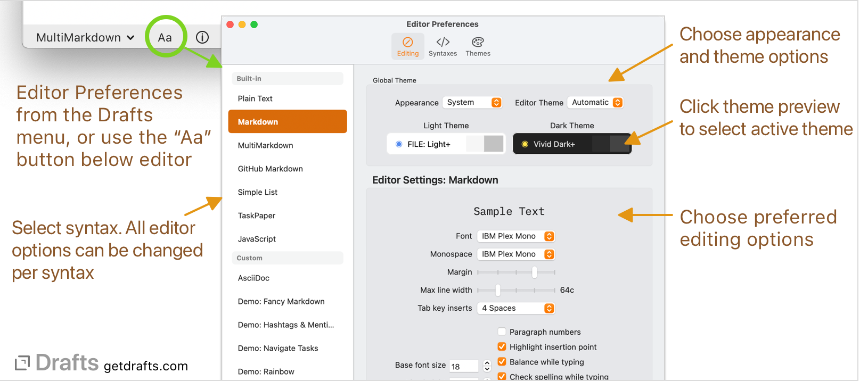Open the info circle icon below editor
This screenshot has width=868, height=381.
point(202,37)
